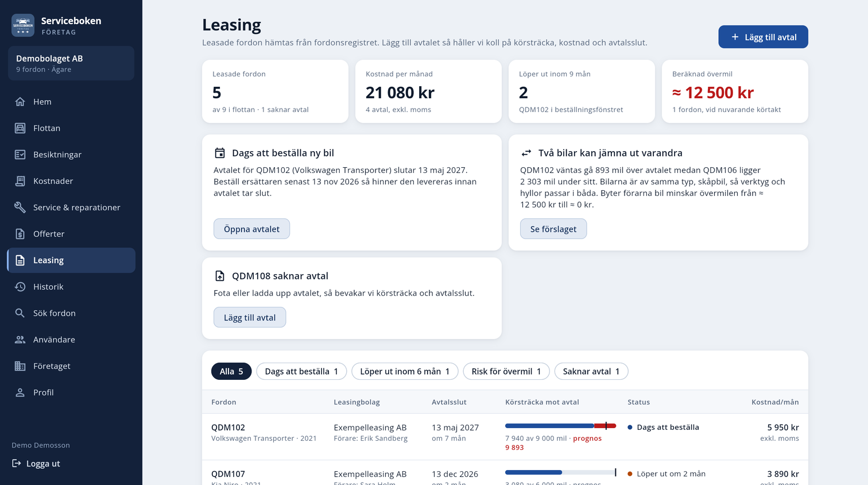Click the Serviceboken logo icon

click(23, 25)
